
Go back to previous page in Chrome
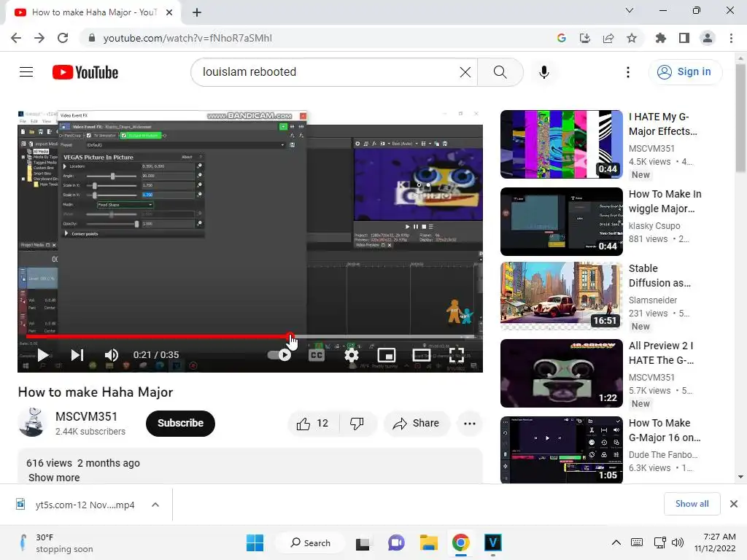point(16,38)
